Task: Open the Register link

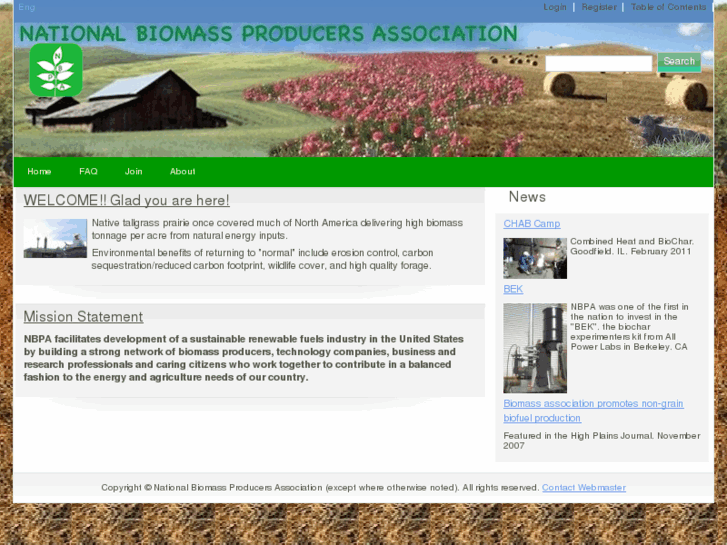Action: (599, 7)
